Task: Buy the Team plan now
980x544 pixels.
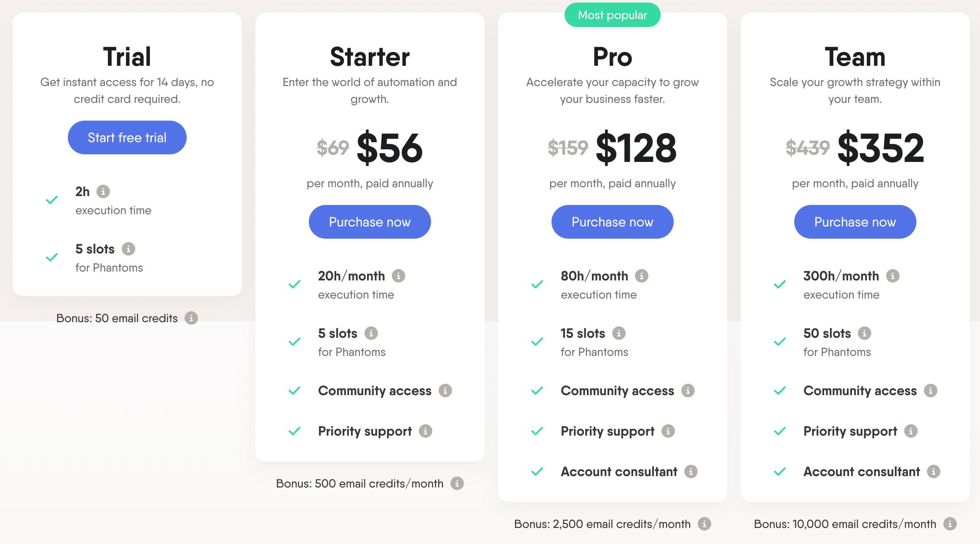Action: point(855,222)
